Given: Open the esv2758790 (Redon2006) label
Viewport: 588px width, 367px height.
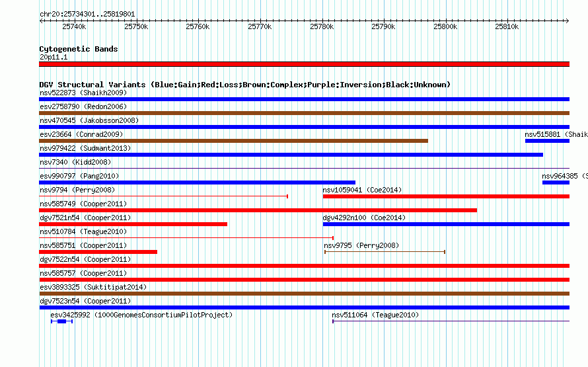Looking at the screenshot, I should 83,106.
